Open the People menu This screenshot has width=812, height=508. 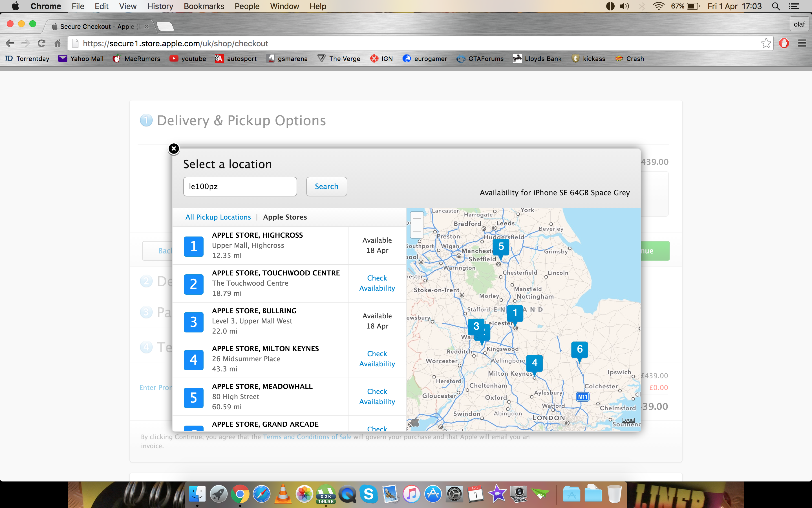coord(247,6)
